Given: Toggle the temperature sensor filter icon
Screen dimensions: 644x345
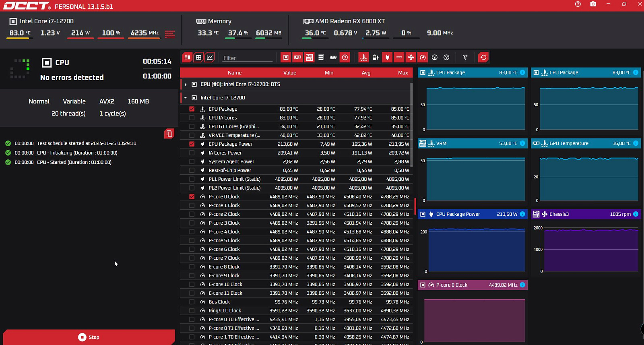Looking at the screenshot, I should 363,58.
